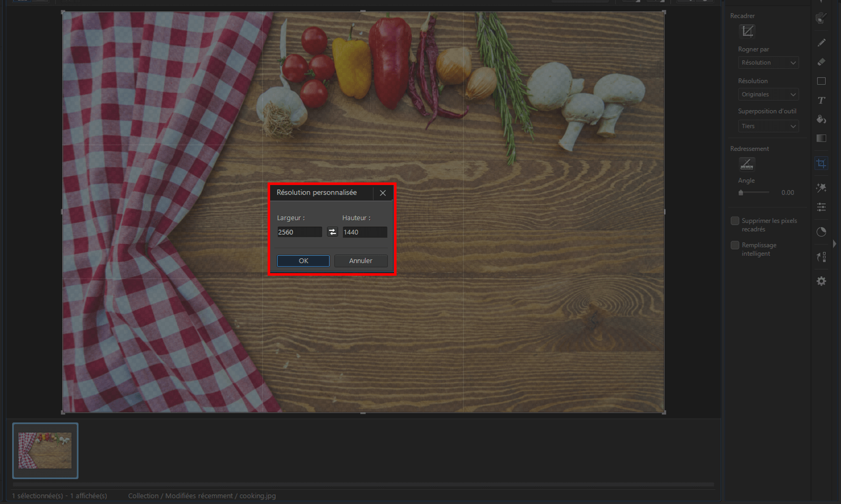Enable Supprimer les pixels recadrés checkbox
841x504 pixels.
(735, 221)
